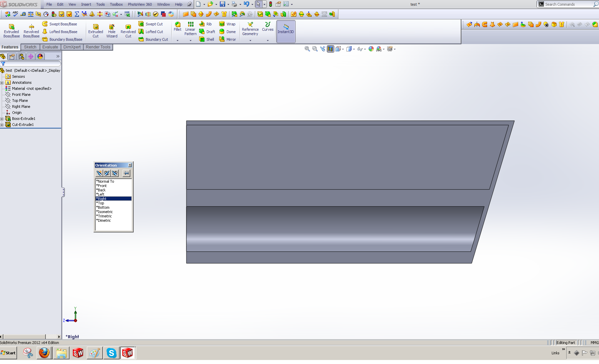The image size is (599, 364).
Task: Open the Insert menu
Action: click(86, 4)
